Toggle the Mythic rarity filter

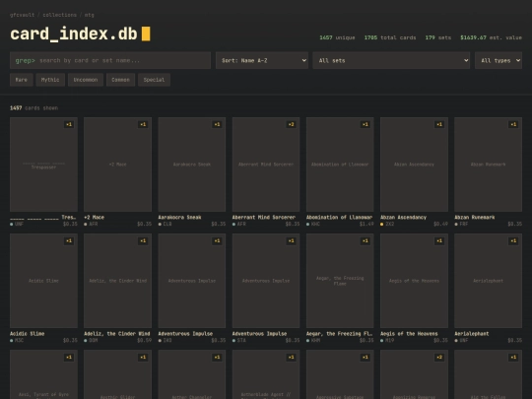[50, 80]
